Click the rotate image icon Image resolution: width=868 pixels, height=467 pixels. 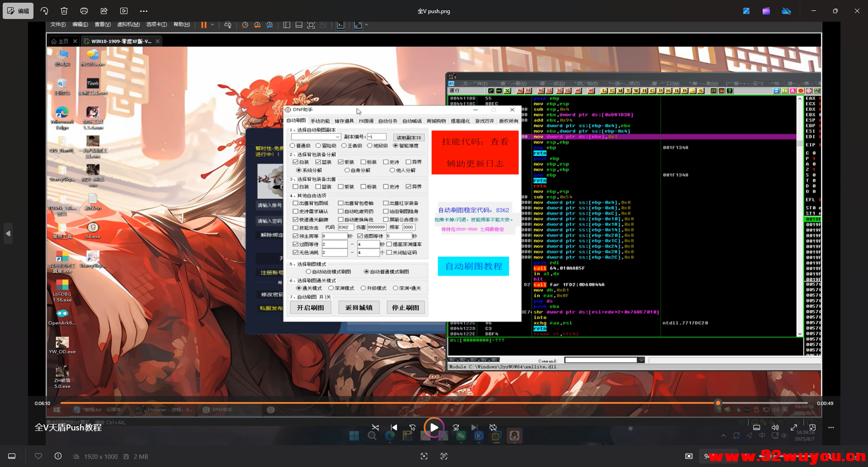(x=44, y=11)
